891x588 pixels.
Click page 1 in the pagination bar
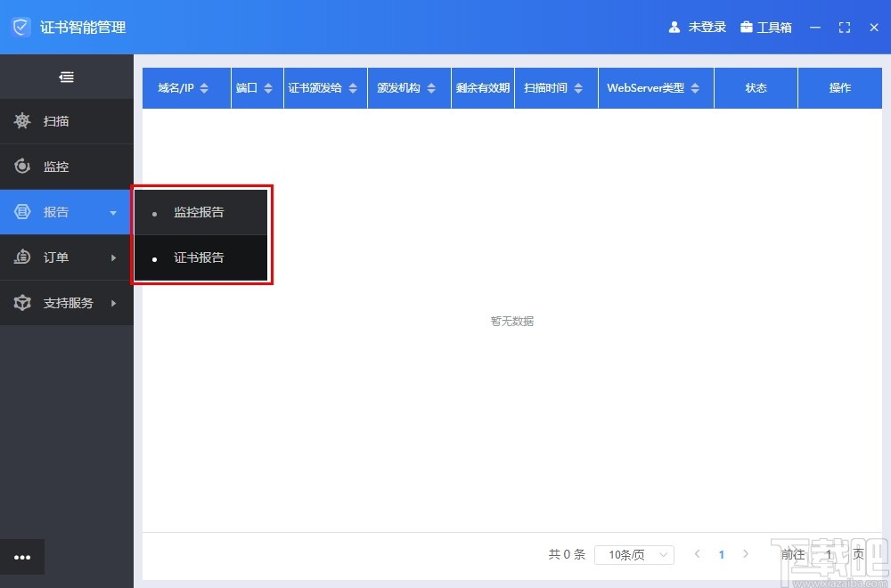click(x=722, y=554)
